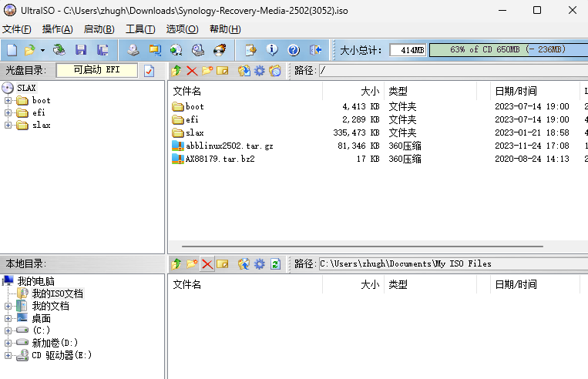The image size is (588, 379).
Task: Click the Save floppy disk icon
Action: click(x=81, y=50)
